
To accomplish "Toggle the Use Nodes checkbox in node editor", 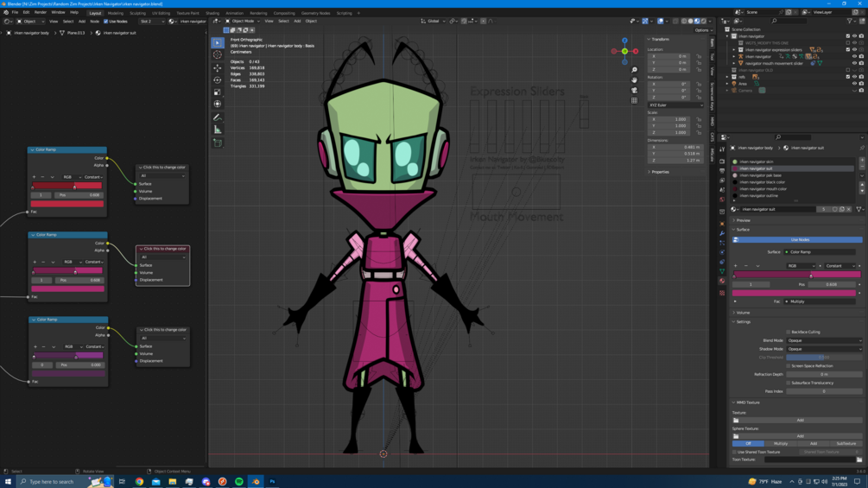I will tap(106, 22).
